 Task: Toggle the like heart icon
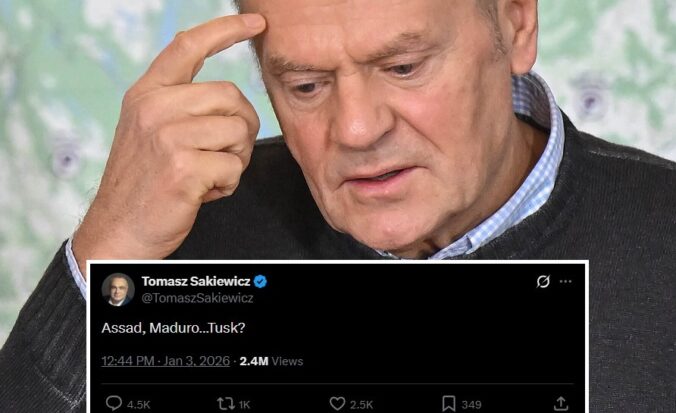coord(337,404)
